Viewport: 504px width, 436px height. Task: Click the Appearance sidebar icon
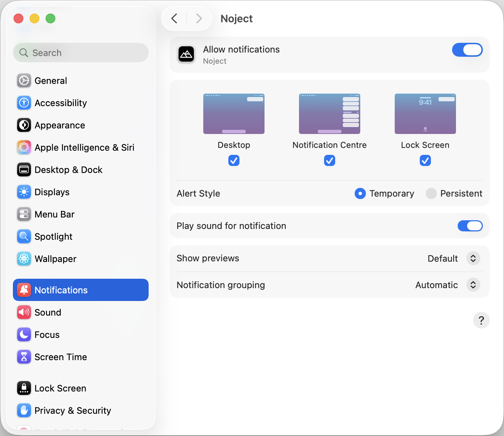24,125
